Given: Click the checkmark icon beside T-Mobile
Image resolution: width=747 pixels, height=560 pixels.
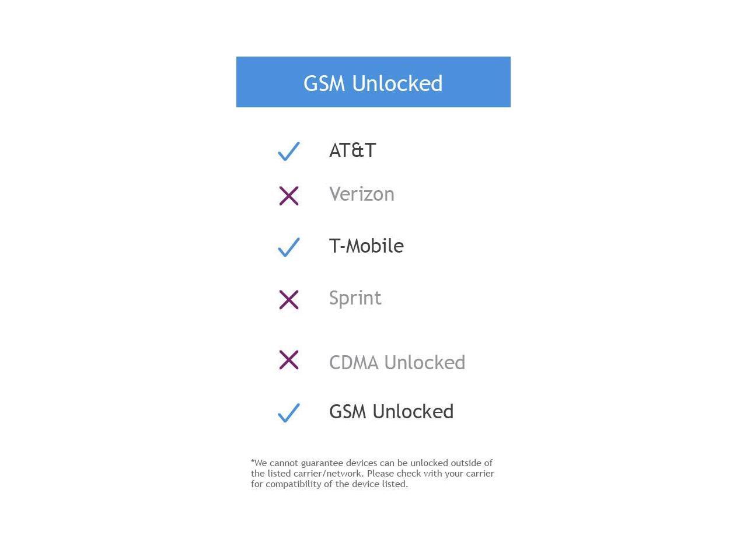Looking at the screenshot, I should pyautogui.click(x=289, y=247).
